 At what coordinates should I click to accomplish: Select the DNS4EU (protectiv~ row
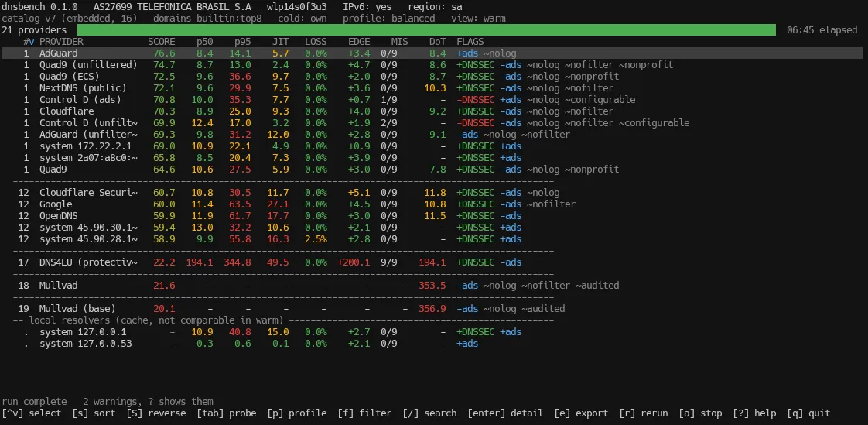click(432, 262)
